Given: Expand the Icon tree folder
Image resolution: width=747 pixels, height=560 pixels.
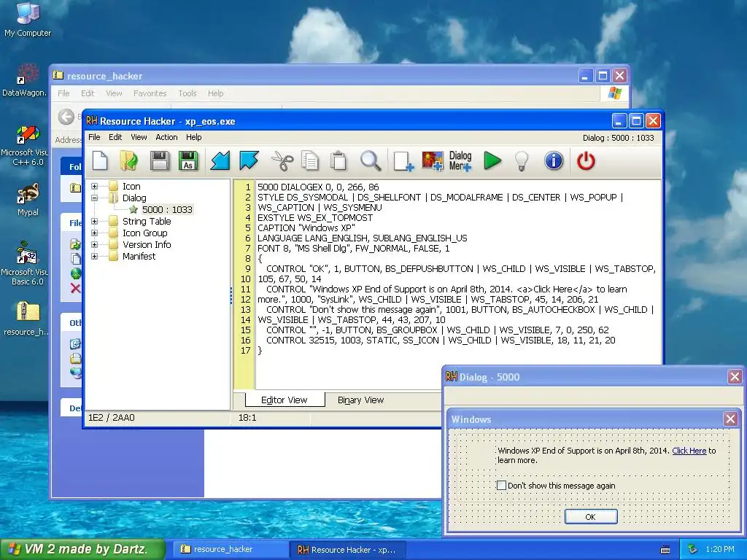Looking at the screenshot, I should click(x=94, y=186).
